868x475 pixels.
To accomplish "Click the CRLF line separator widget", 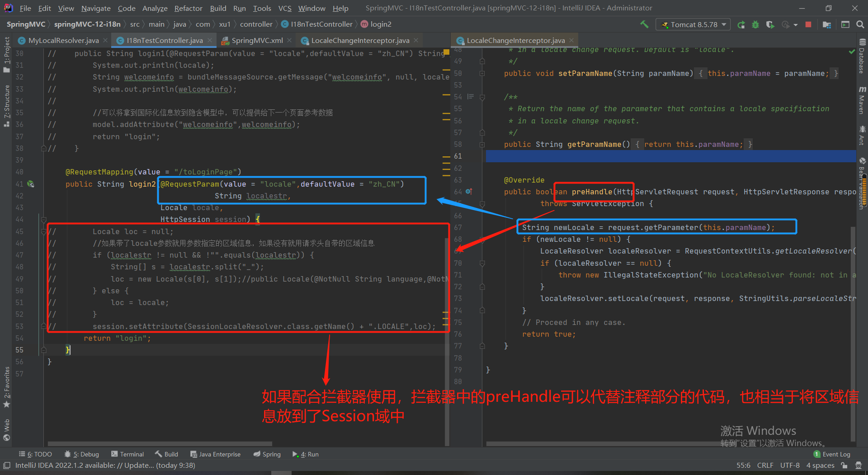I will (x=765, y=465).
